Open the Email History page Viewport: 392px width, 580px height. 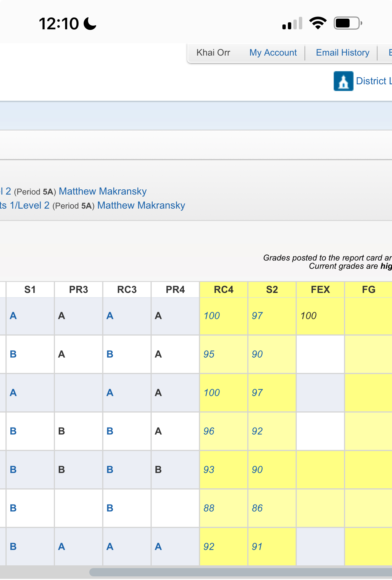(x=343, y=53)
